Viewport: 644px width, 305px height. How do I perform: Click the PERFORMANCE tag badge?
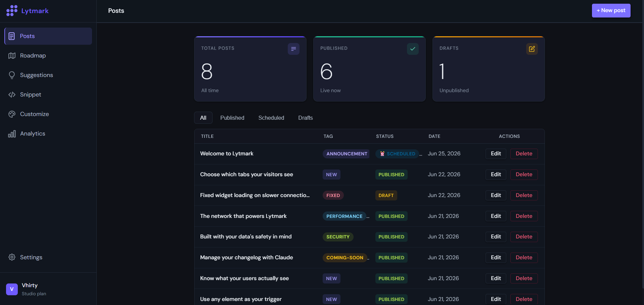point(344,216)
